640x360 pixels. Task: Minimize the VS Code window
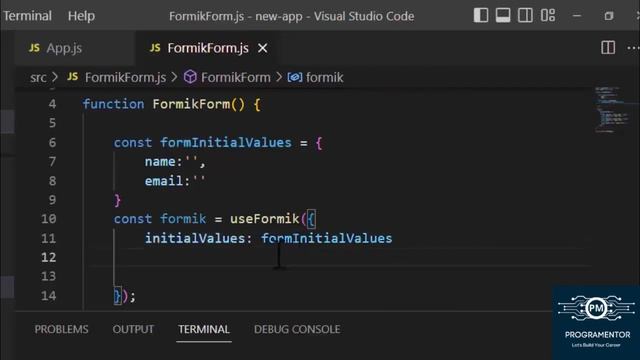(x=577, y=16)
